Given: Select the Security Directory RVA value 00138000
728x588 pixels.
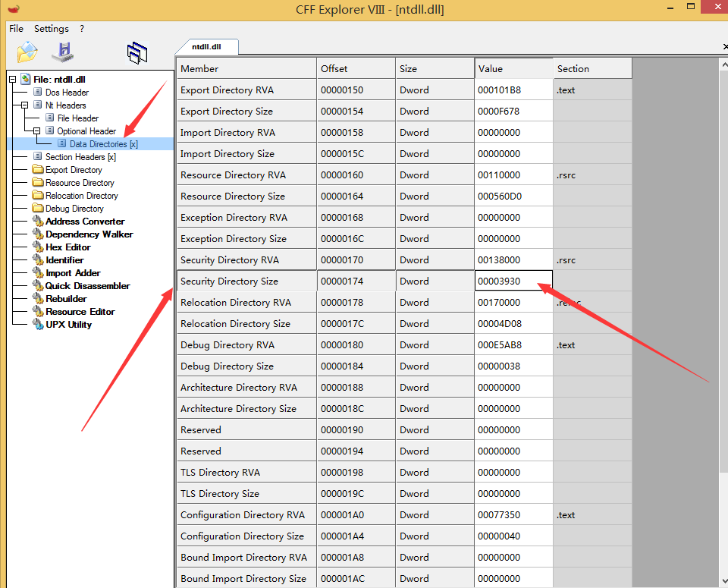Looking at the screenshot, I should pyautogui.click(x=513, y=259).
